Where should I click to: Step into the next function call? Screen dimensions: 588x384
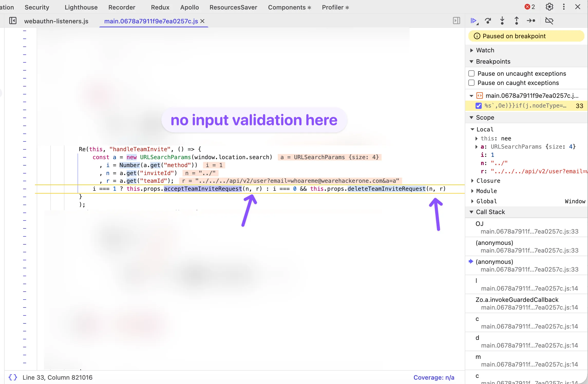[502, 21]
